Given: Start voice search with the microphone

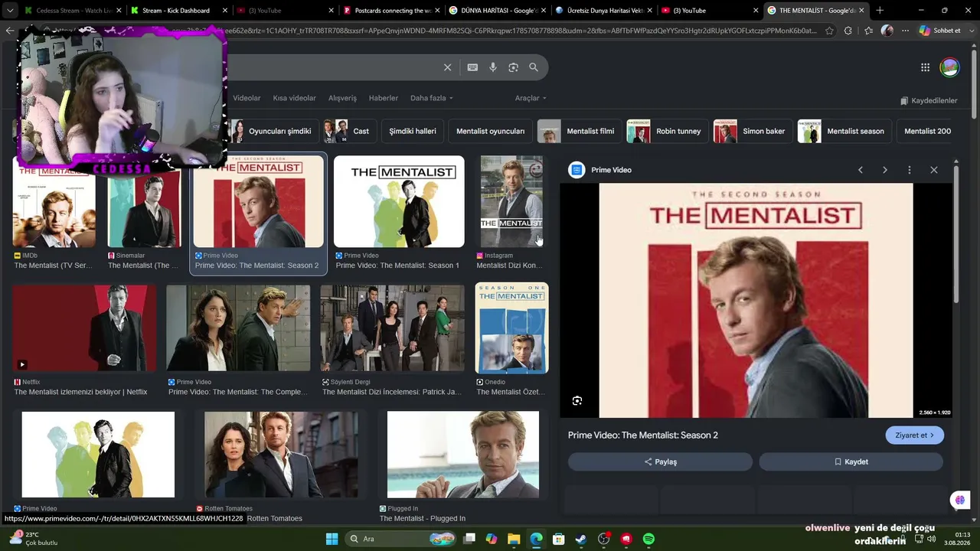Looking at the screenshot, I should point(493,67).
